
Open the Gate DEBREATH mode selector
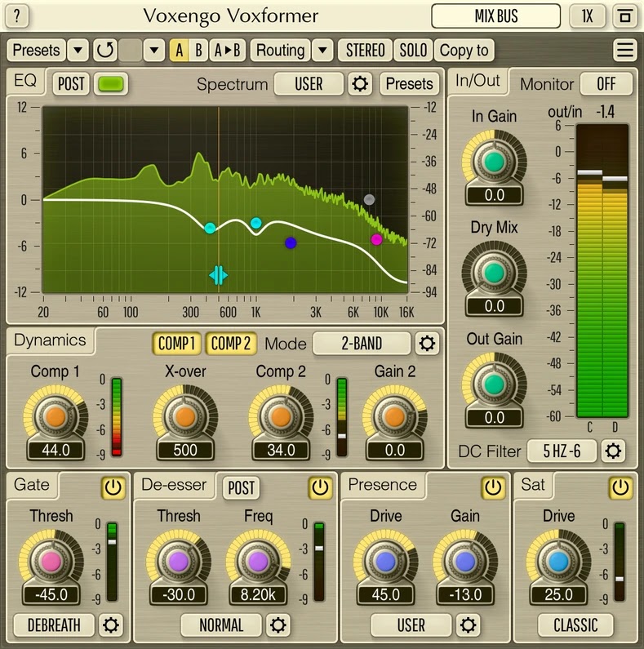pyautogui.click(x=54, y=625)
